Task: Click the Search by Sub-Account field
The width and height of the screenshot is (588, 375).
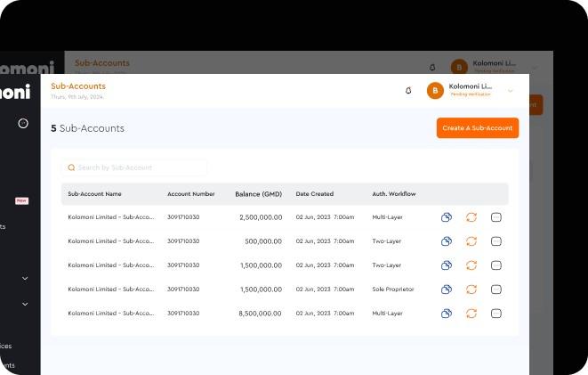Action: pos(134,167)
